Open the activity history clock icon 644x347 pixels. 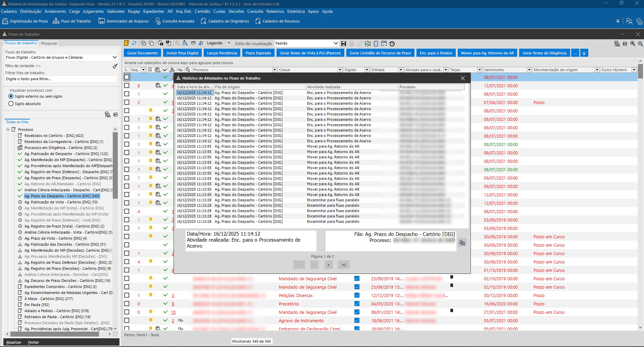(392, 44)
